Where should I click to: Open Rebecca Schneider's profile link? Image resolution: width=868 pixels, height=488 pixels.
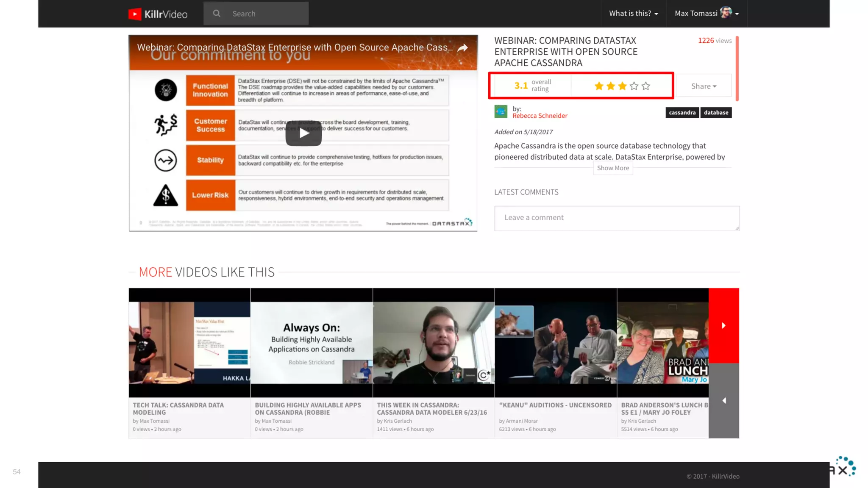point(540,116)
